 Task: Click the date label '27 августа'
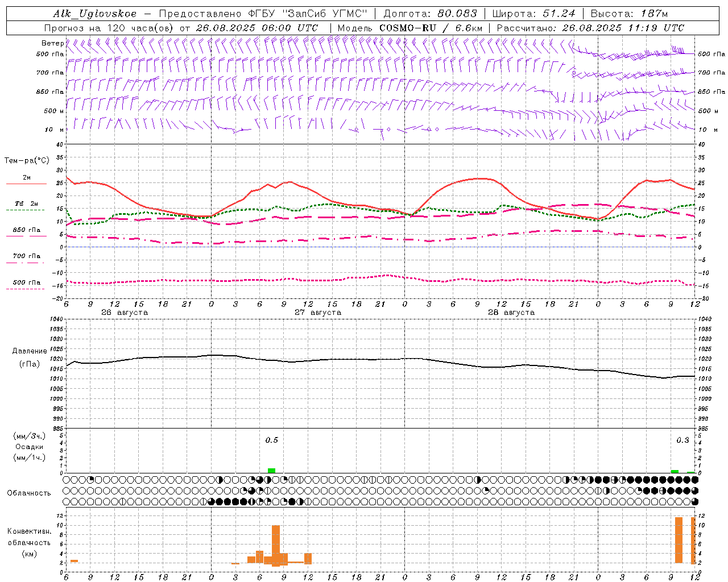point(317,313)
